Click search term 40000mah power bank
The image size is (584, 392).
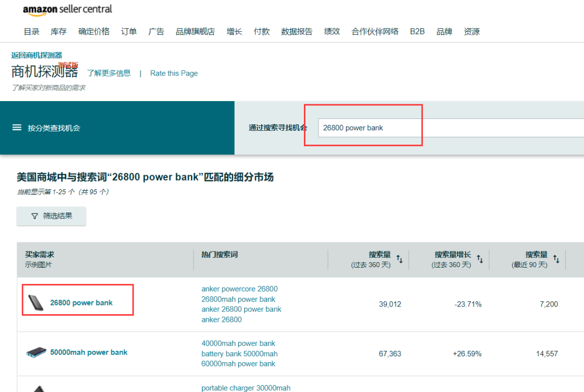[238, 343]
